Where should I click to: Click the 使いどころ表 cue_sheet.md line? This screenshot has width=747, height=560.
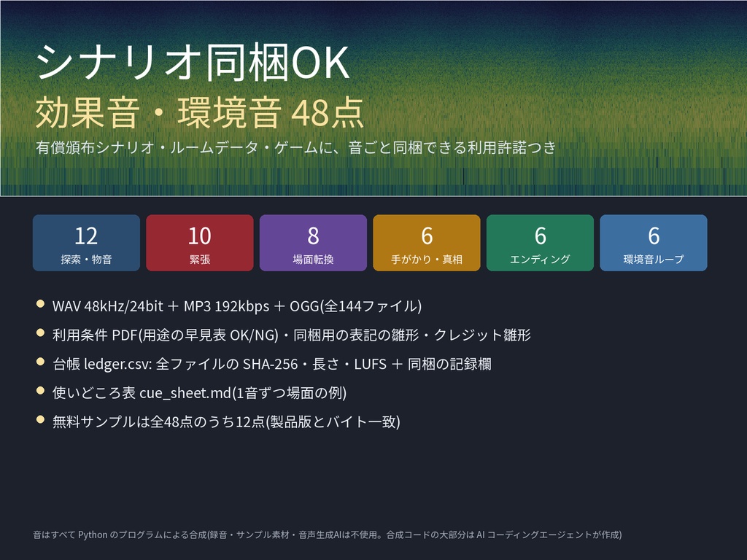pos(199,393)
